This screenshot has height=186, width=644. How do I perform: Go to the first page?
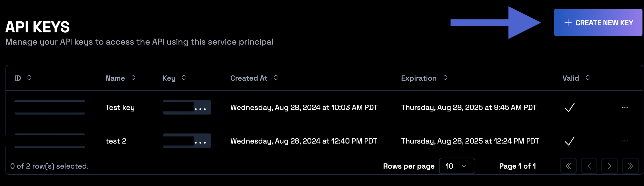(568, 166)
